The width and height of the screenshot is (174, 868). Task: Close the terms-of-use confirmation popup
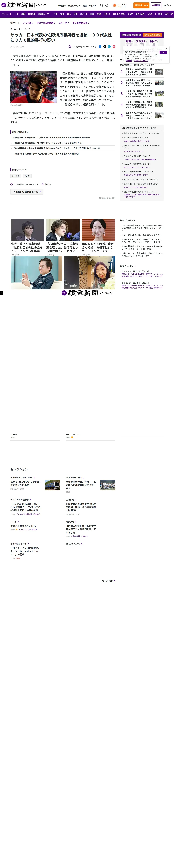166,48
